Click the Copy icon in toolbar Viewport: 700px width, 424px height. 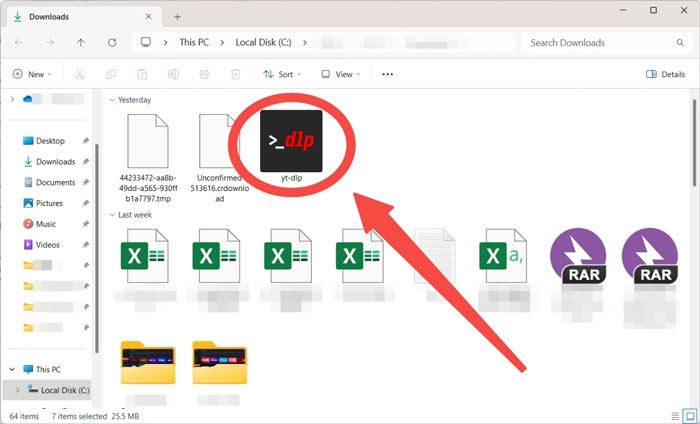pos(109,74)
